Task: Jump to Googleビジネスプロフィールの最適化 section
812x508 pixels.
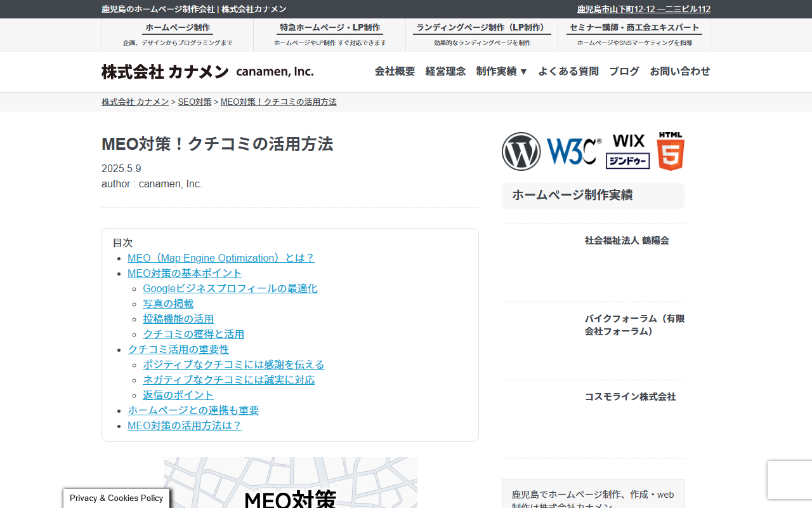Action: click(230, 288)
